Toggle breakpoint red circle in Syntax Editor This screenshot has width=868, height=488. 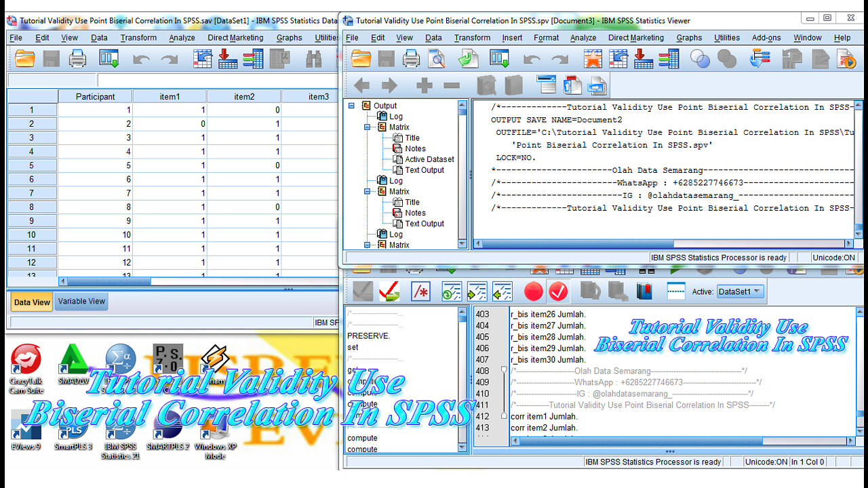[534, 292]
